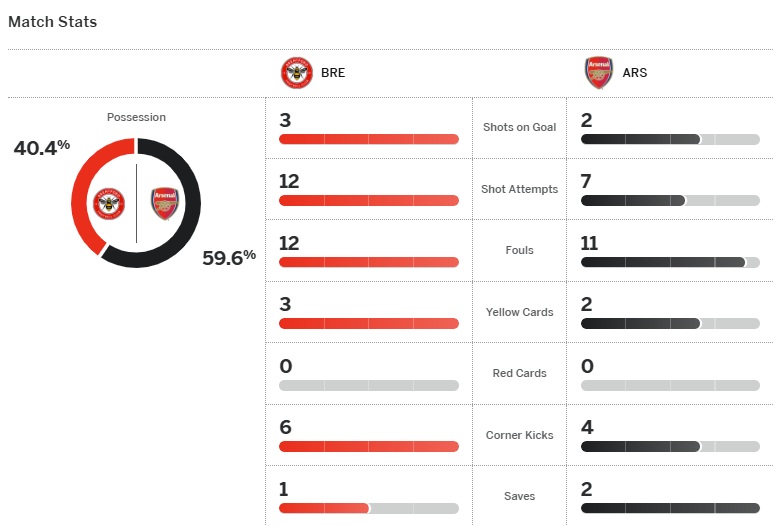783x526 pixels.
Task: Click the Brentford crest in the header
Action: click(x=297, y=73)
